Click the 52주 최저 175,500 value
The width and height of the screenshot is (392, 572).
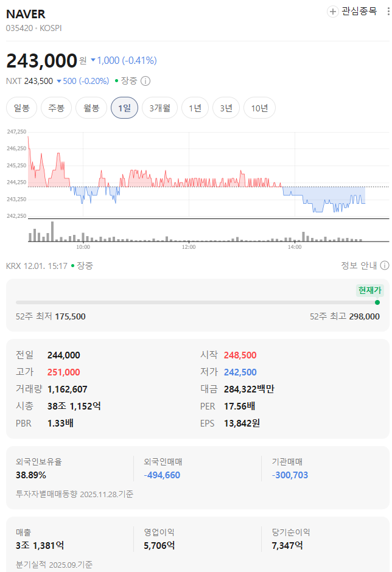(70, 316)
